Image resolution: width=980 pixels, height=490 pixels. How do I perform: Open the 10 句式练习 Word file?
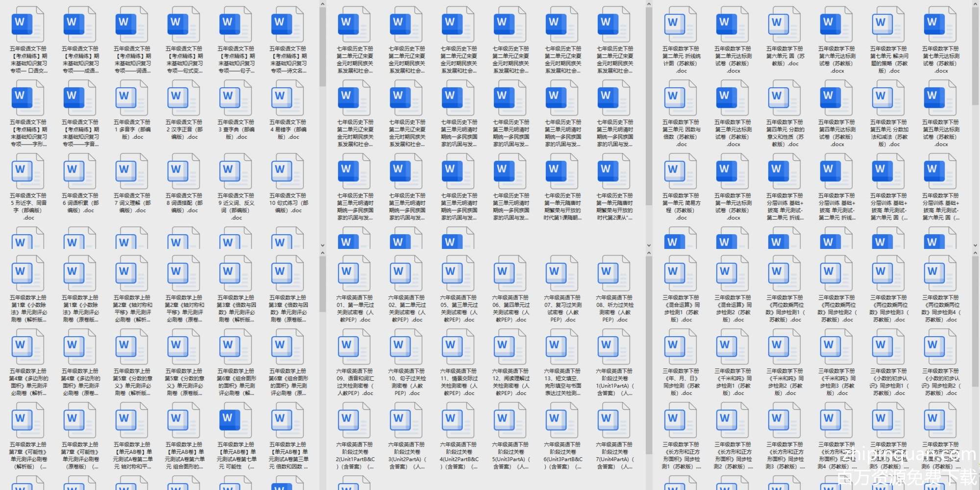[288, 171]
